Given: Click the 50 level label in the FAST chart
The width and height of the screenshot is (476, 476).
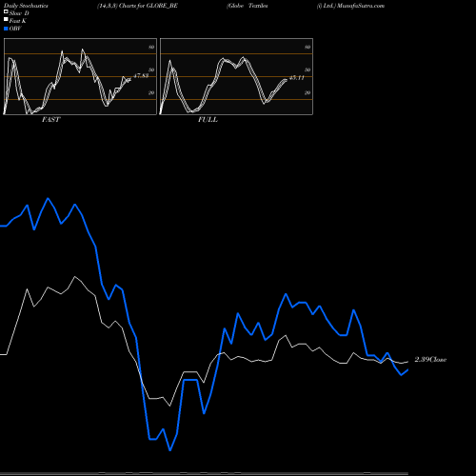Looking at the screenshot, I should click(151, 69).
